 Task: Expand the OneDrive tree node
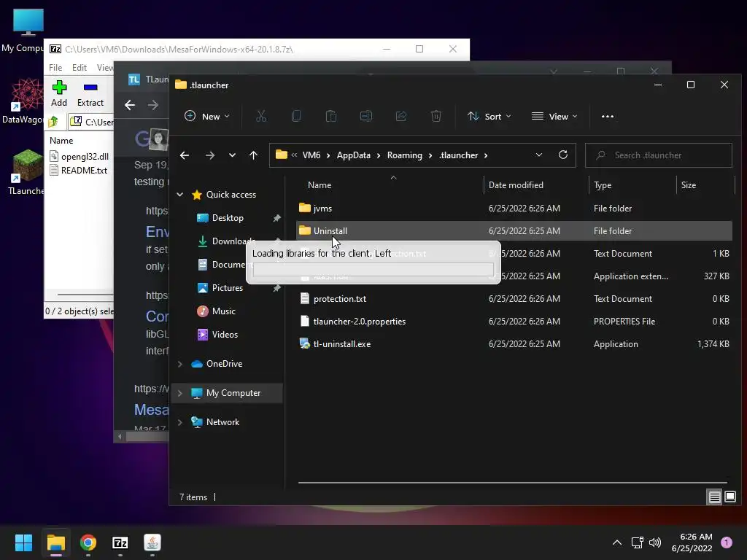180,364
